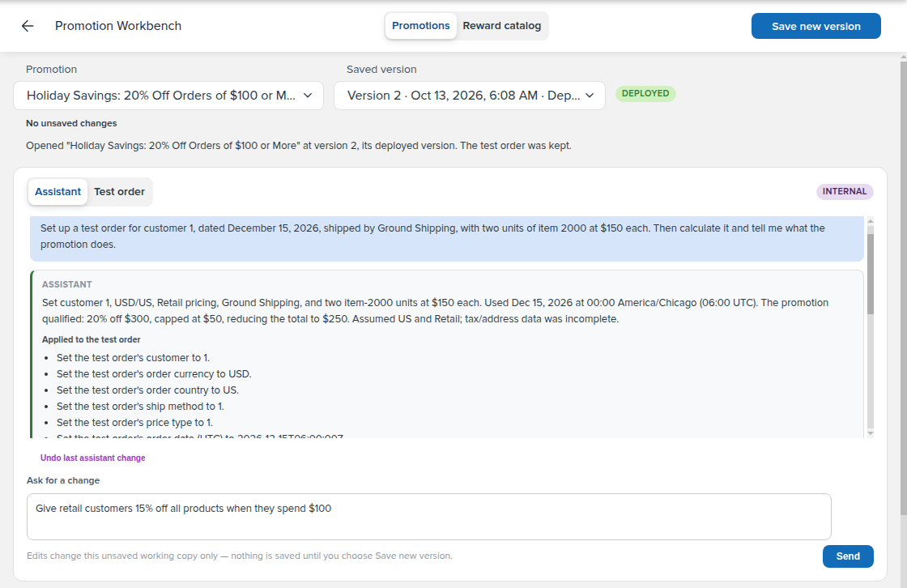Undo last assistant change
This screenshot has width=907, height=588.
click(x=92, y=458)
